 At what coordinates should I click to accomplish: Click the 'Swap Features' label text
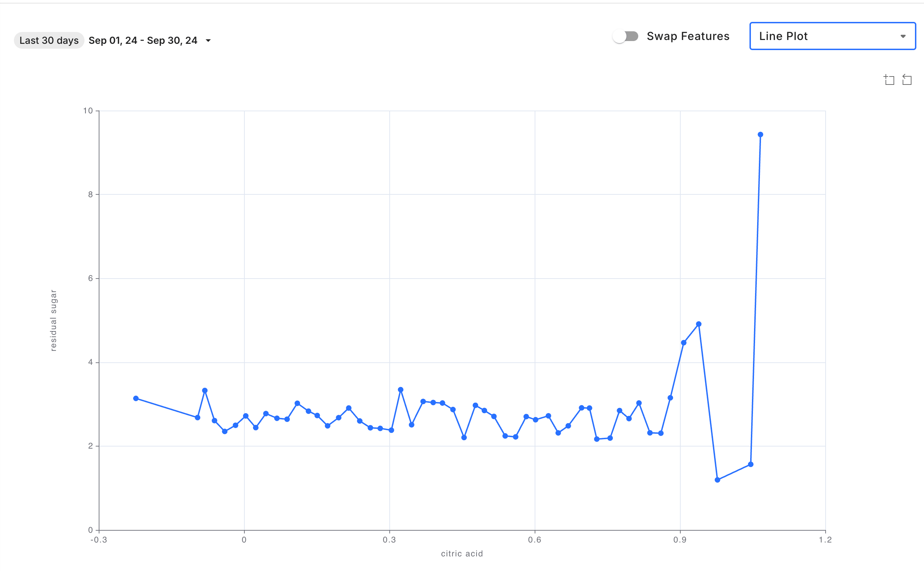click(x=688, y=36)
